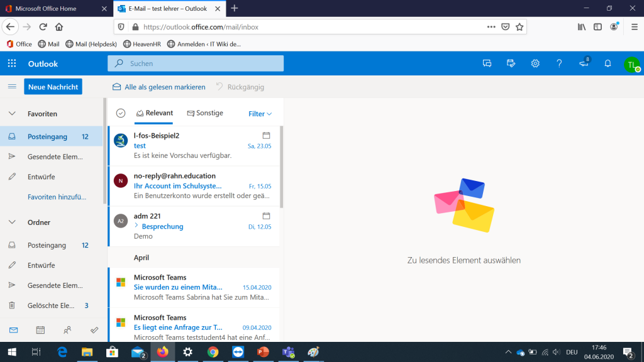Open the Outlook settings gear
Image resolution: width=644 pixels, height=362 pixels.
click(535, 63)
